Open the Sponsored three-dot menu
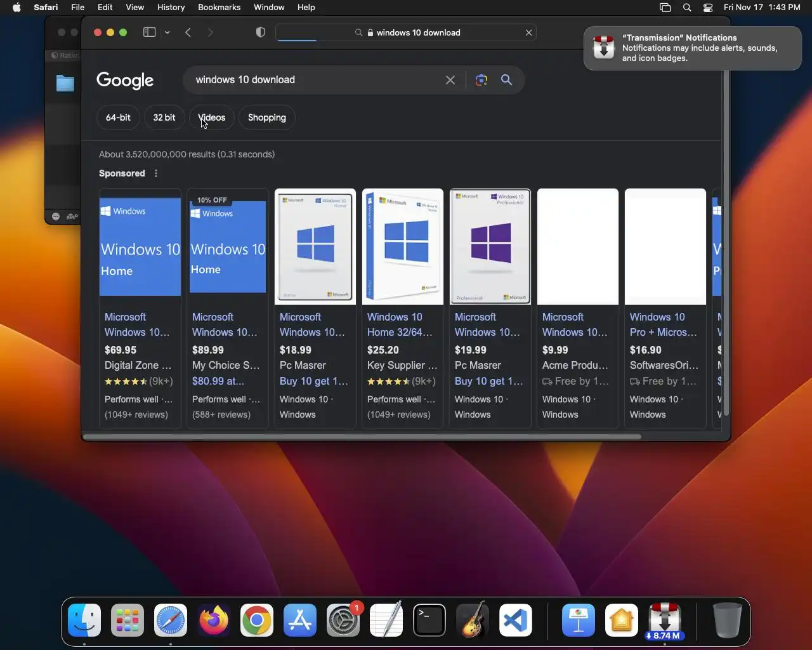 [156, 173]
